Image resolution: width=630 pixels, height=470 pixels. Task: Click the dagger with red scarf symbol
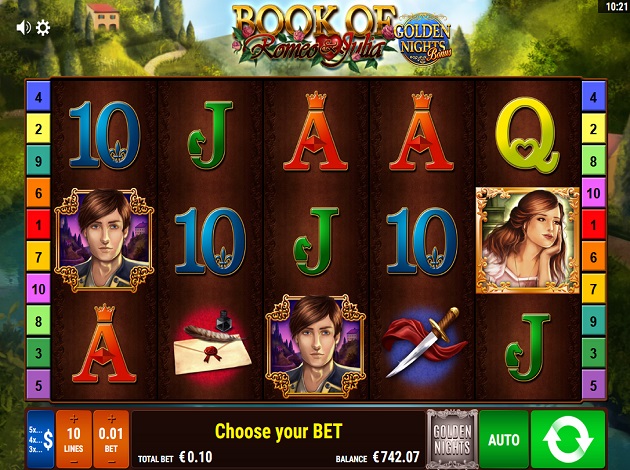(x=423, y=341)
